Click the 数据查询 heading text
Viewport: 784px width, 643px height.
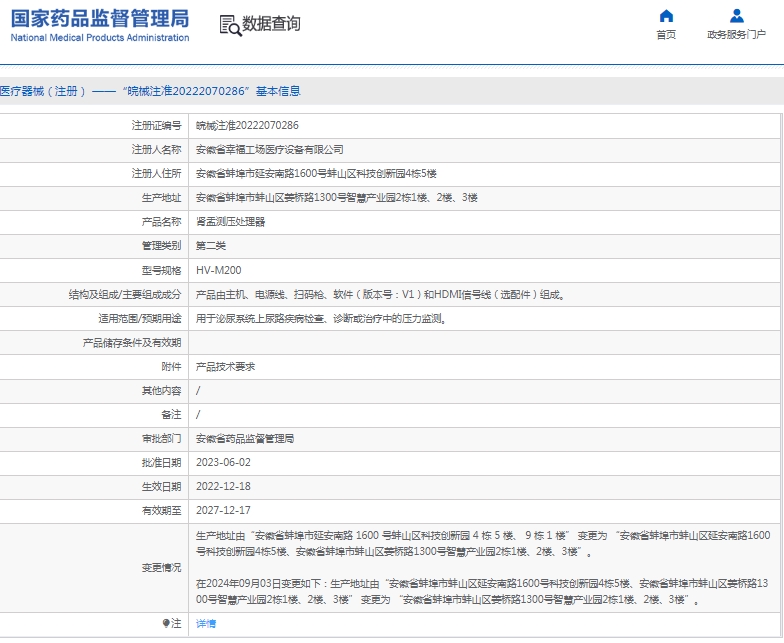pos(271,24)
